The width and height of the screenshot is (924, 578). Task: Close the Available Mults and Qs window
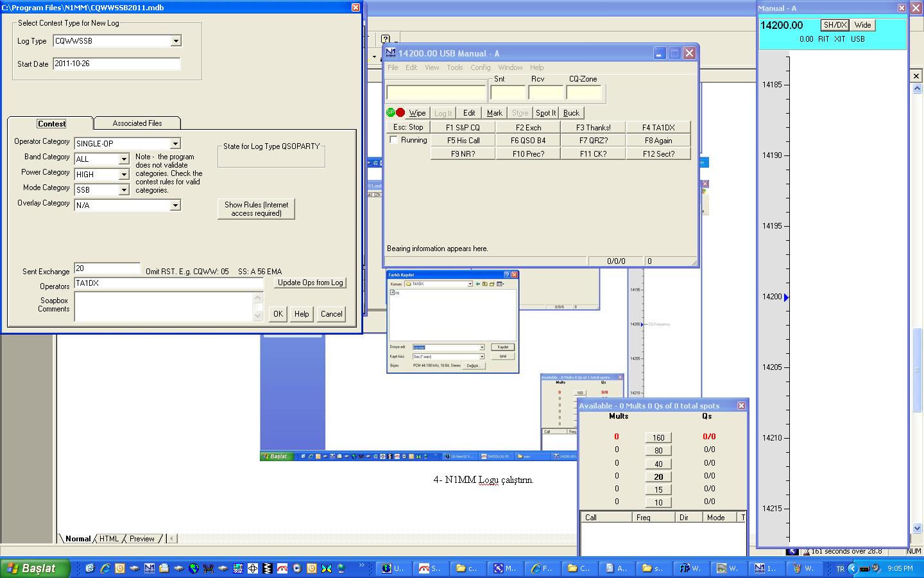(x=741, y=406)
